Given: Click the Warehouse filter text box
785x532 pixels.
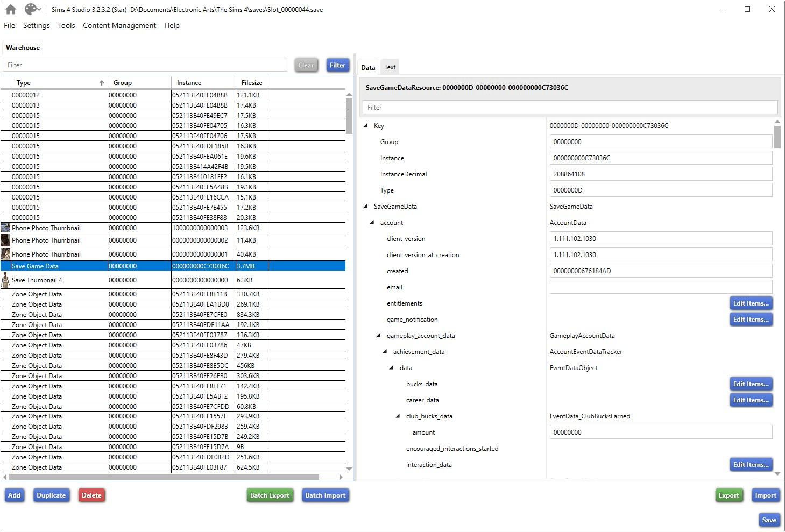Looking at the screenshot, I should 145,65.
